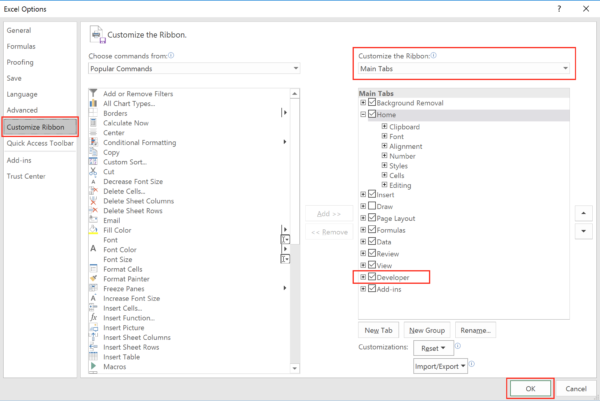The image size is (600, 401).
Task: Click commands list scrollbar up arrow
Action: coord(295,94)
